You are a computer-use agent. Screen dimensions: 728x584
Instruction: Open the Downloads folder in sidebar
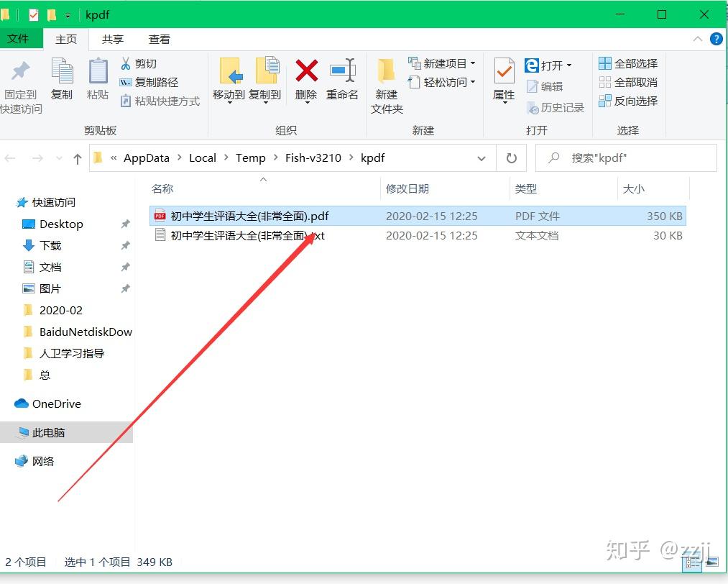(x=42, y=246)
